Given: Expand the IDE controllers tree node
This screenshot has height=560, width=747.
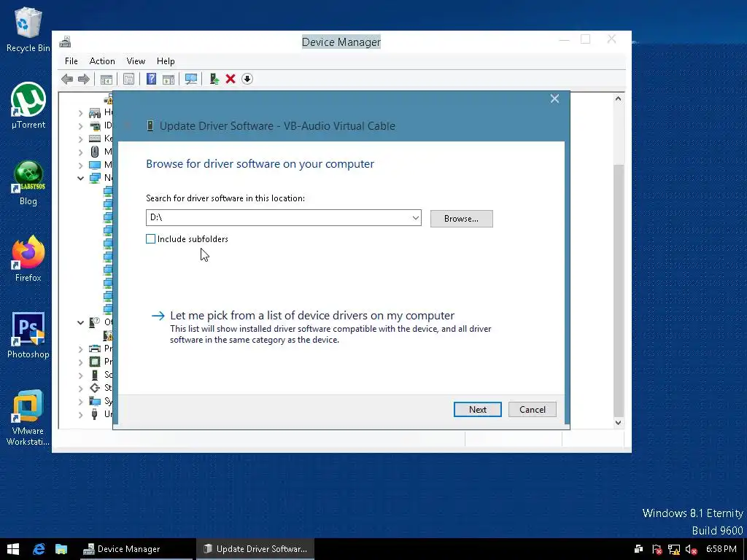Looking at the screenshot, I should click(80, 126).
